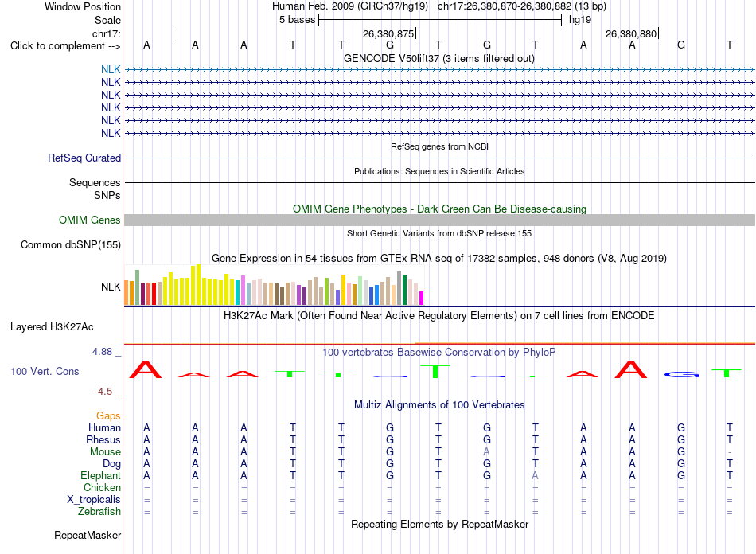Screen dimensions: 756x554
Task: Click the tall dark green GTEx bar
Action: point(404,289)
